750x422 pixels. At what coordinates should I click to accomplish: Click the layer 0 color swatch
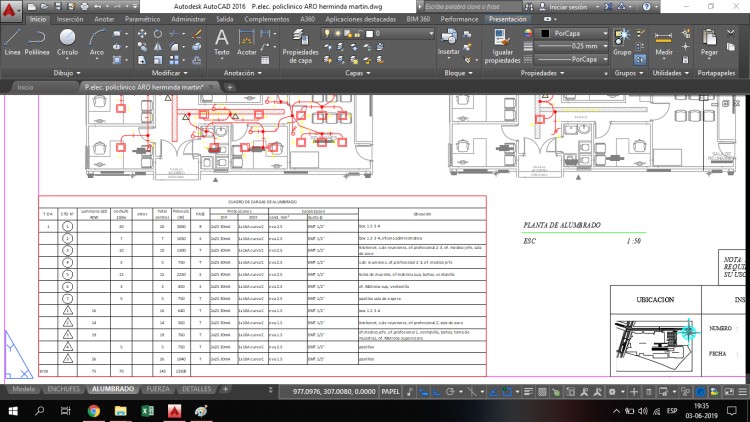tap(369, 33)
